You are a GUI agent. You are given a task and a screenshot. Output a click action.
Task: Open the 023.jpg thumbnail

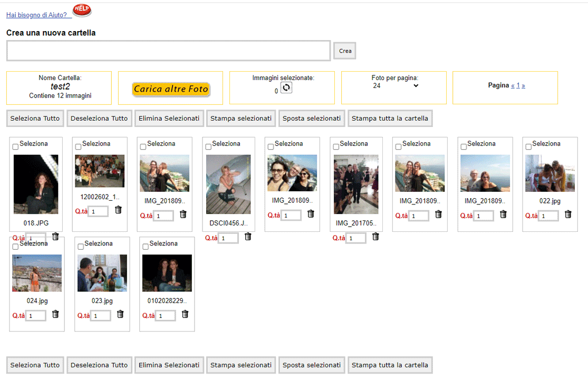point(102,273)
